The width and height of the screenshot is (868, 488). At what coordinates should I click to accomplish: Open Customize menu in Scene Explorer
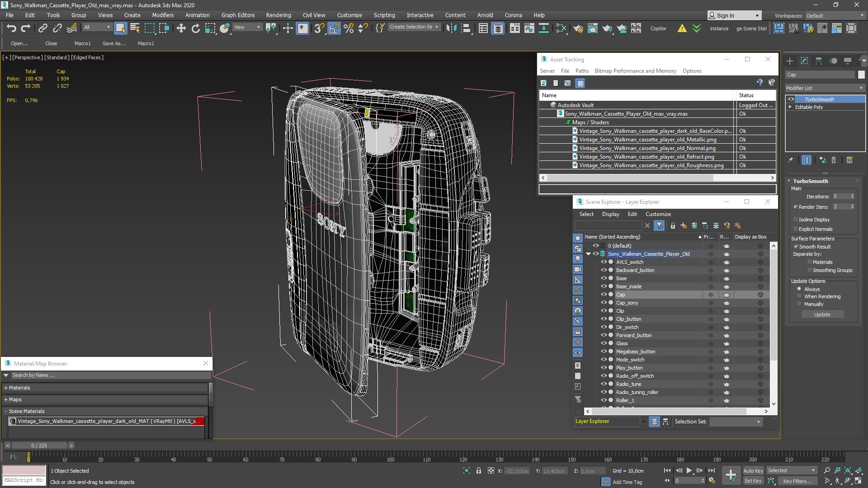click(658, 214)
